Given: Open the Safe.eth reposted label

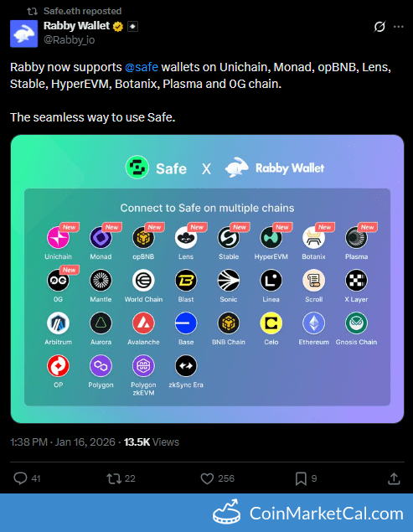Looking at the screenshot, I should 82,11.
